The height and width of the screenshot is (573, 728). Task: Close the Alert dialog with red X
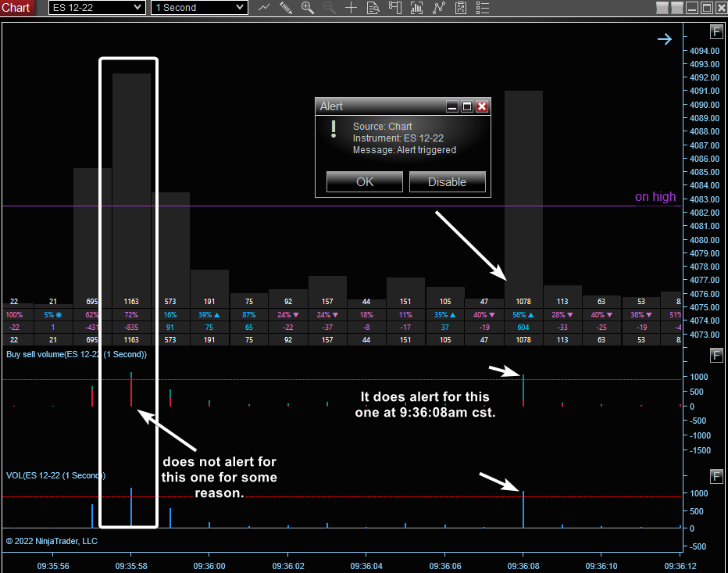coord(482,106)
